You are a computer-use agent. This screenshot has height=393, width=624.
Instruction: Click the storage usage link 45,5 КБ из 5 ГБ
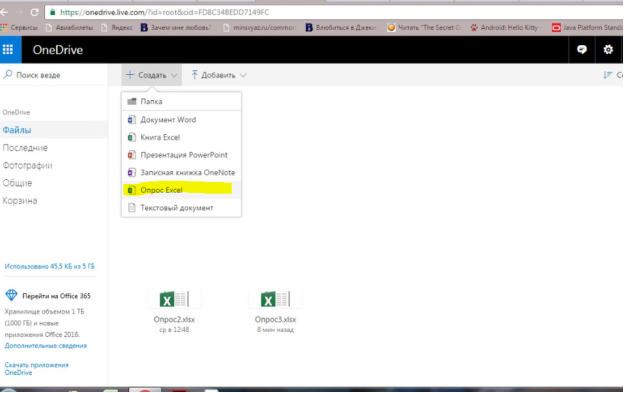tap(50, 266)
